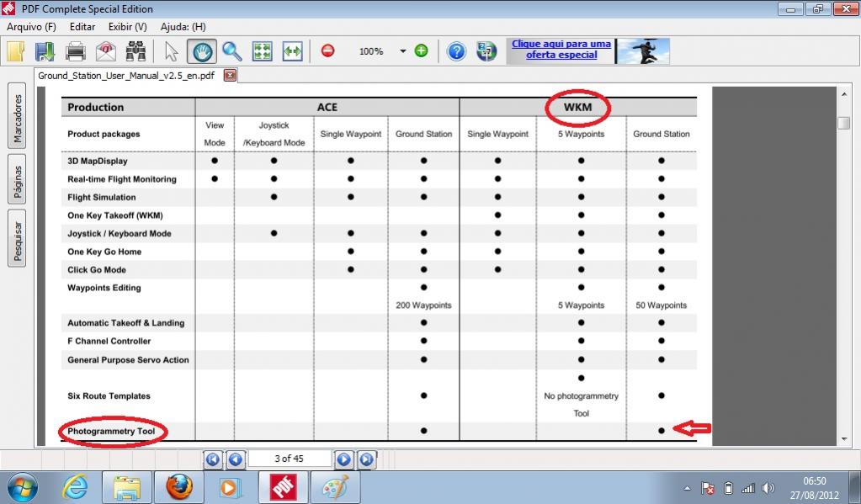Click the Save document icon
This screenshot has height=504, width=861.
tap(45, 51)
